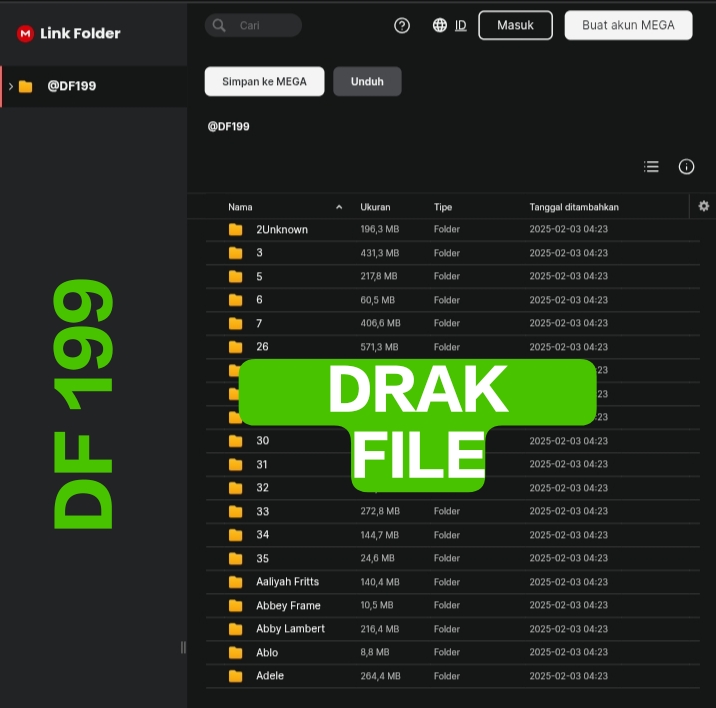Open the help question mark icon
The width and height of the screenshot is (716, 708).
point(402,25)
